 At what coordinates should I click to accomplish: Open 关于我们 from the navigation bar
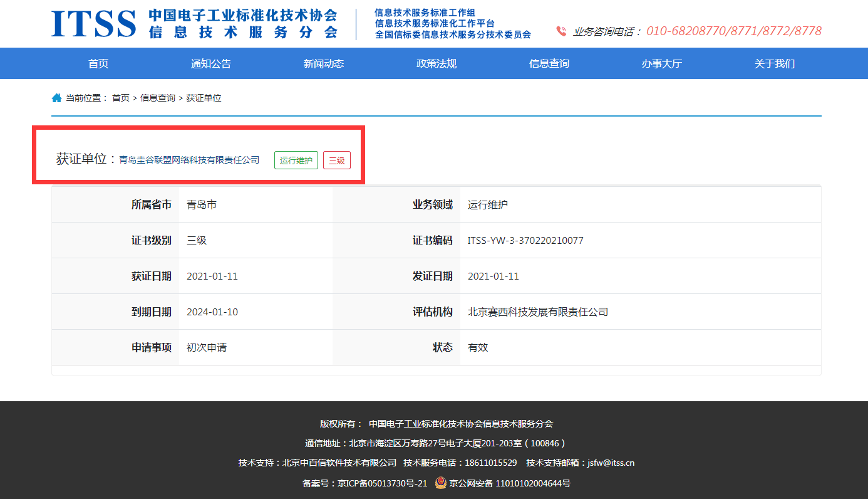[x=774, y=63]
